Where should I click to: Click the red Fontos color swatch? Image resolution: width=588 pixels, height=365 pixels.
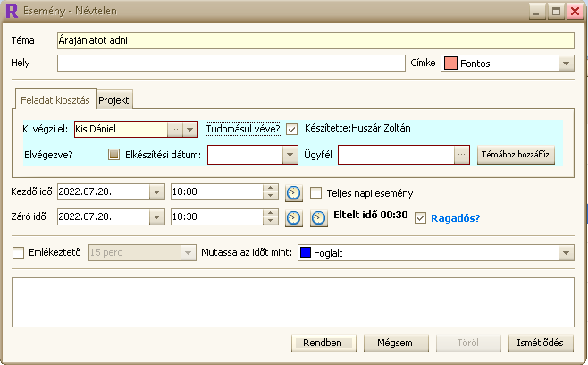point(450,64)
